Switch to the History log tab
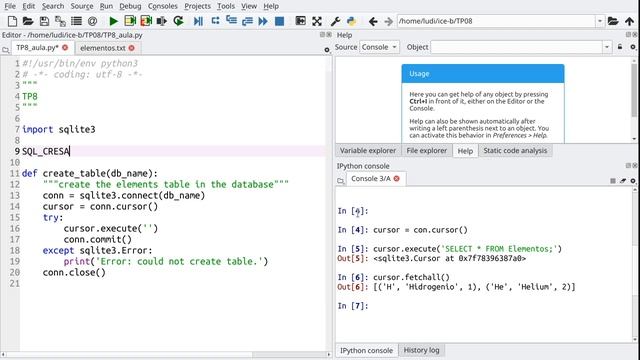Viewport: 640px width, 360px height. click(x=421, y=350)
